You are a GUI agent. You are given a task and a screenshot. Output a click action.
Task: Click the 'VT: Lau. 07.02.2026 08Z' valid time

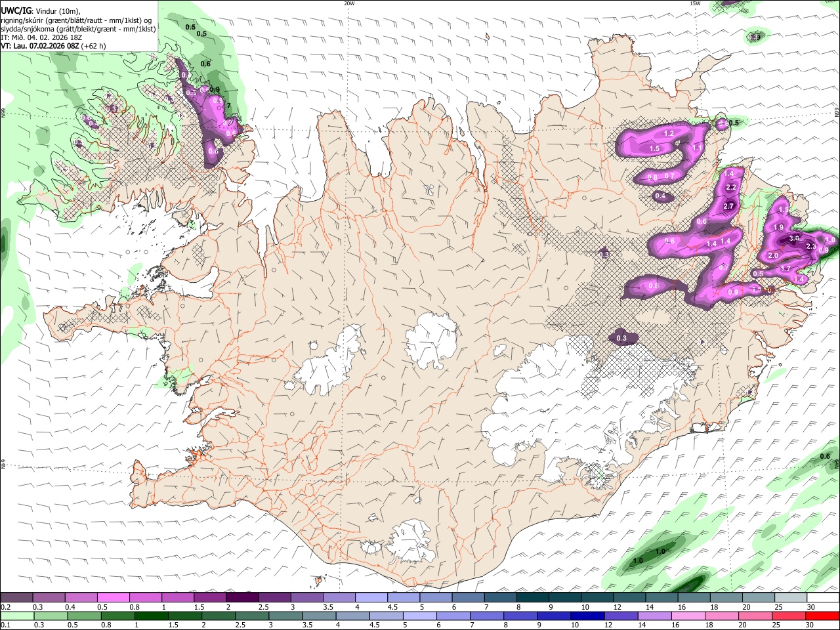(41, 46)
